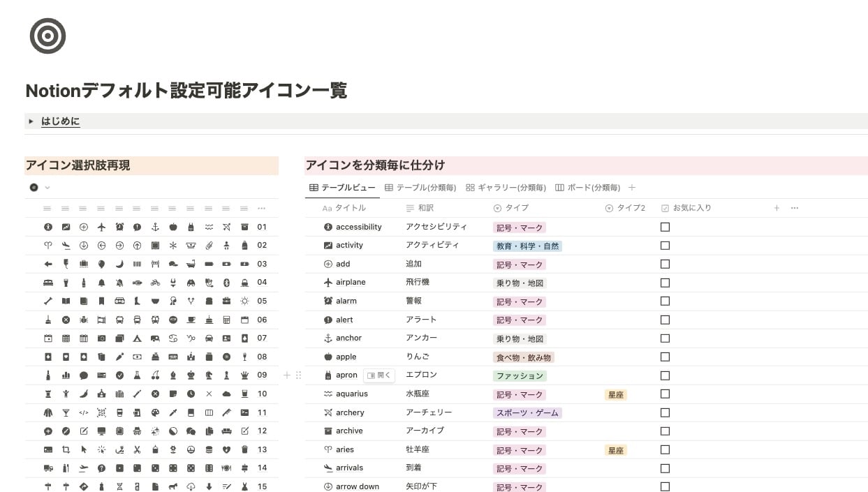Screen dimensions: 868x492
Task: Open the ボード(分類毎) view tab
Action: (x=587, y=188)
